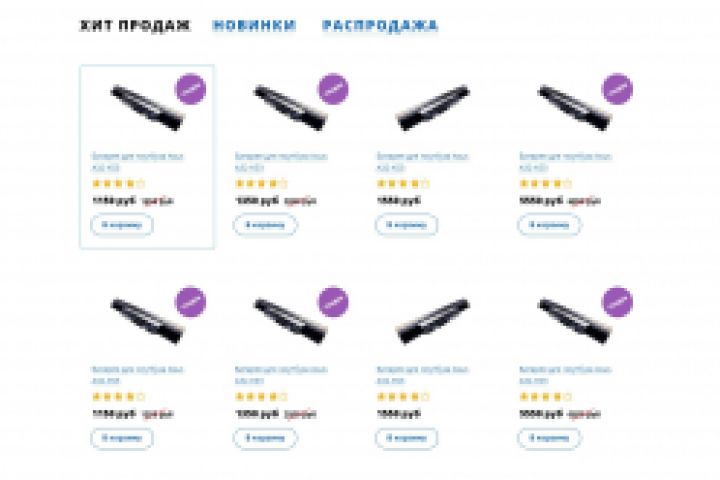Click the purple badge on fourth top-row product
The width and height of the screenshot is (720, 480).
pos(618,89)
